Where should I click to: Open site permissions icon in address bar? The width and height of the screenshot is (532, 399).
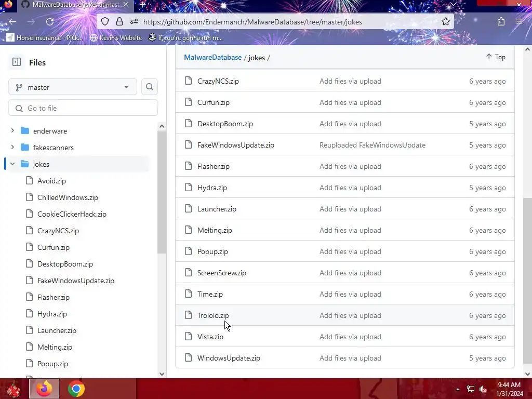134,22
